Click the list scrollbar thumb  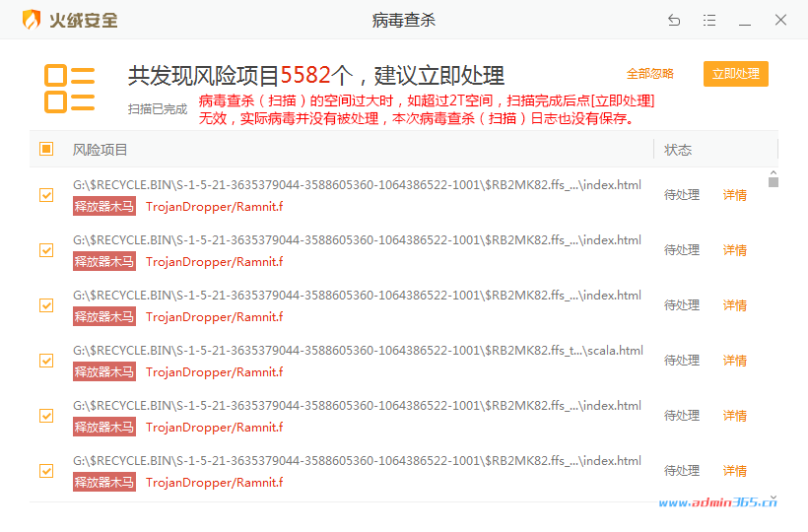pos(774,182)
